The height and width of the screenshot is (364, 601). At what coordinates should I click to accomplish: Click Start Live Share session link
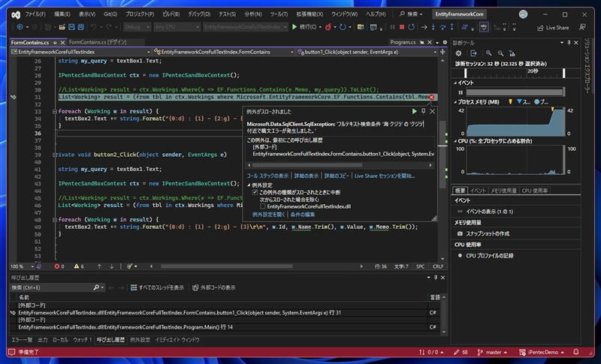click(385, 176)
